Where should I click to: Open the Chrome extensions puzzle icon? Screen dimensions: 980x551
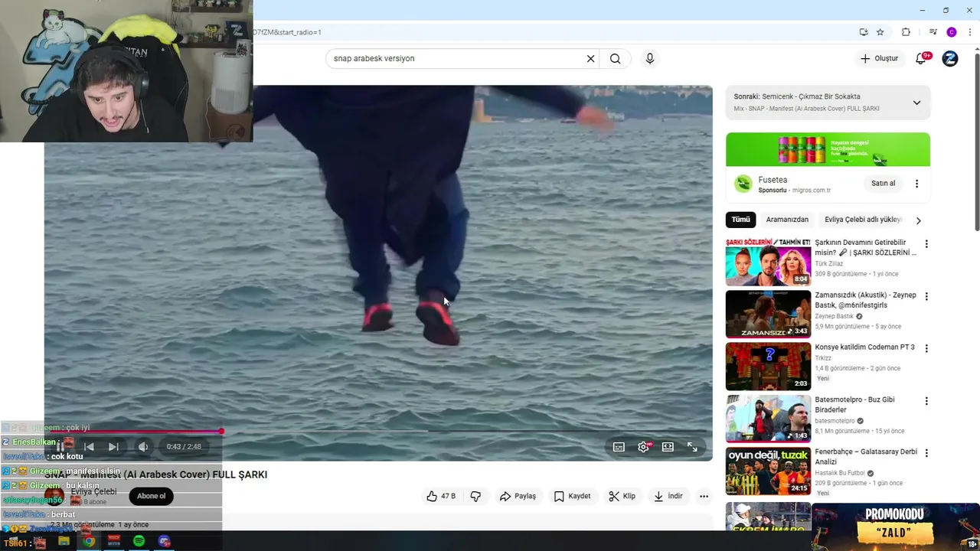tap(906, 32)
